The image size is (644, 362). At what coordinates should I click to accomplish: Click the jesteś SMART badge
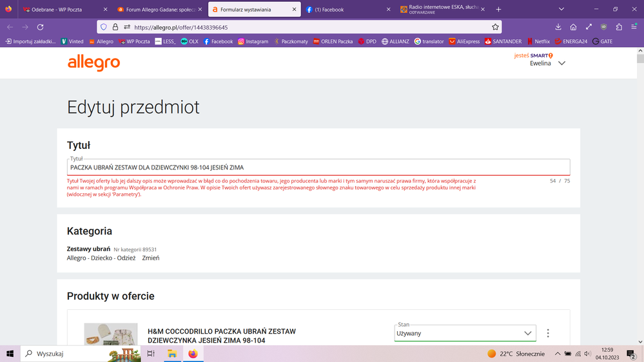pyautogui.click(x=534, y=55)
